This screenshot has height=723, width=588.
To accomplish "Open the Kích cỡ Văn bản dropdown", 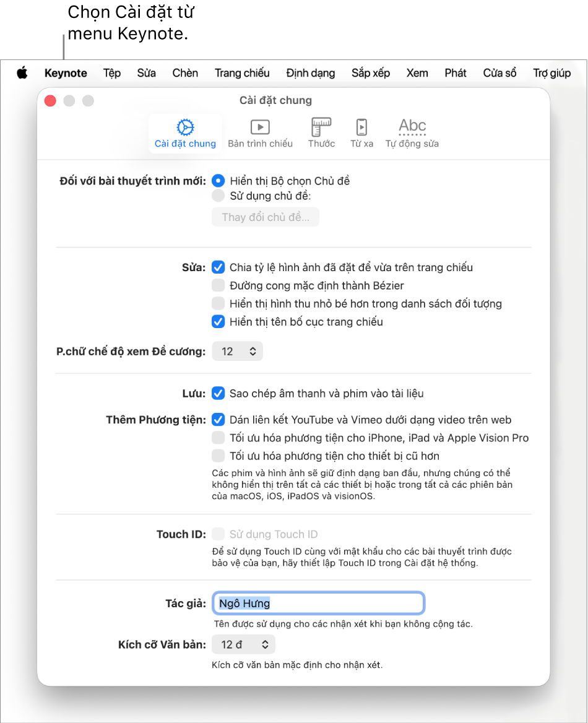I will (x=243, y=644).
